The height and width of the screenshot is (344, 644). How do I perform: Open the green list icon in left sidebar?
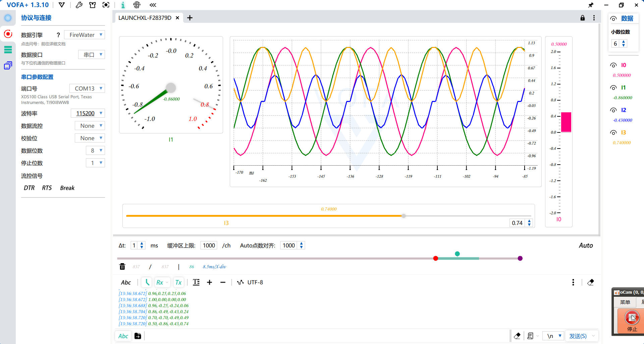(8, 50)
